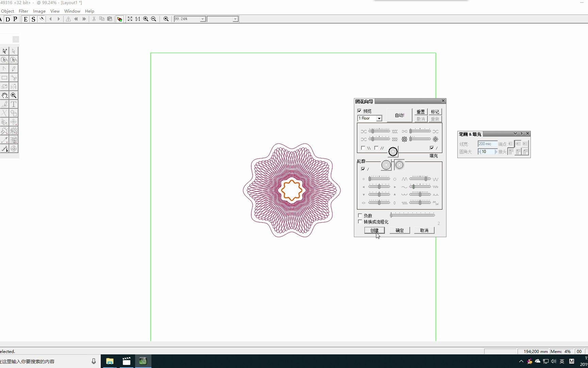Open File Explorer from the taskbar
The width and height of the screenshot is (588, 368).
coord(110,361)
